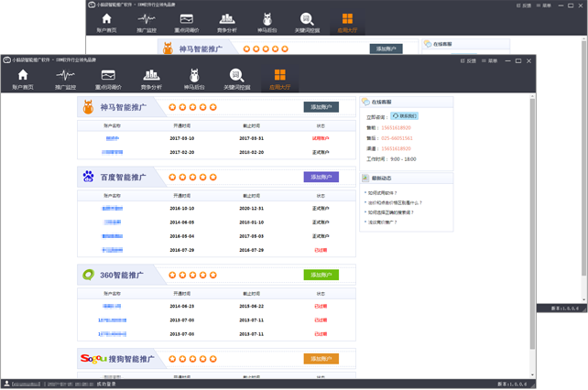Click the 在线客服 chat bubble icon in front window

point(365,102)
